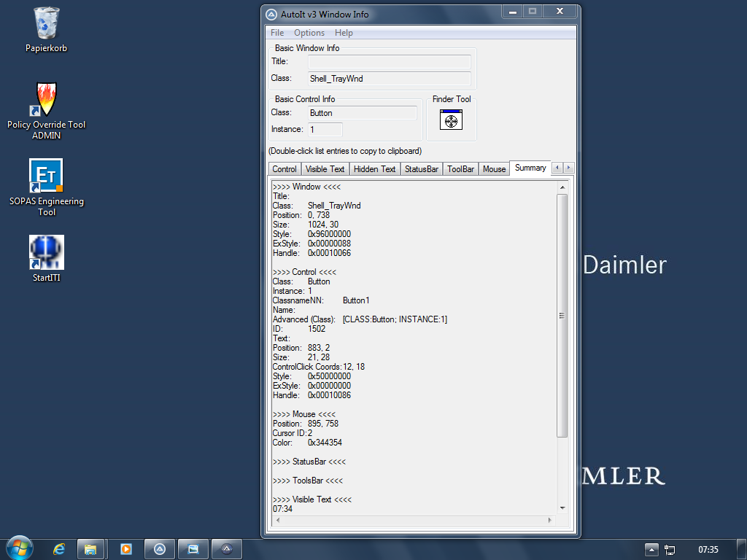Click the network icon in the system tray
Viewport: 747px width, 560px height.
click(x=670, y=550)
